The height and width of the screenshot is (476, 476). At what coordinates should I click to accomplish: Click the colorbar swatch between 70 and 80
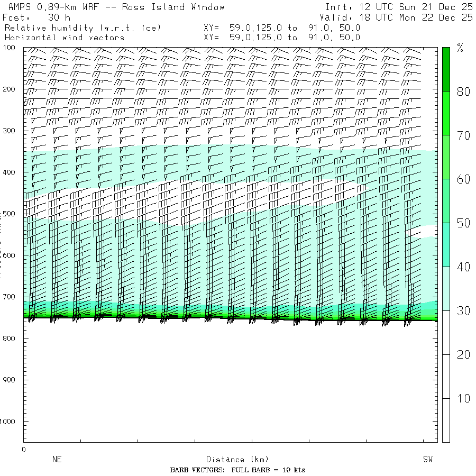click(x=446, y=113)
